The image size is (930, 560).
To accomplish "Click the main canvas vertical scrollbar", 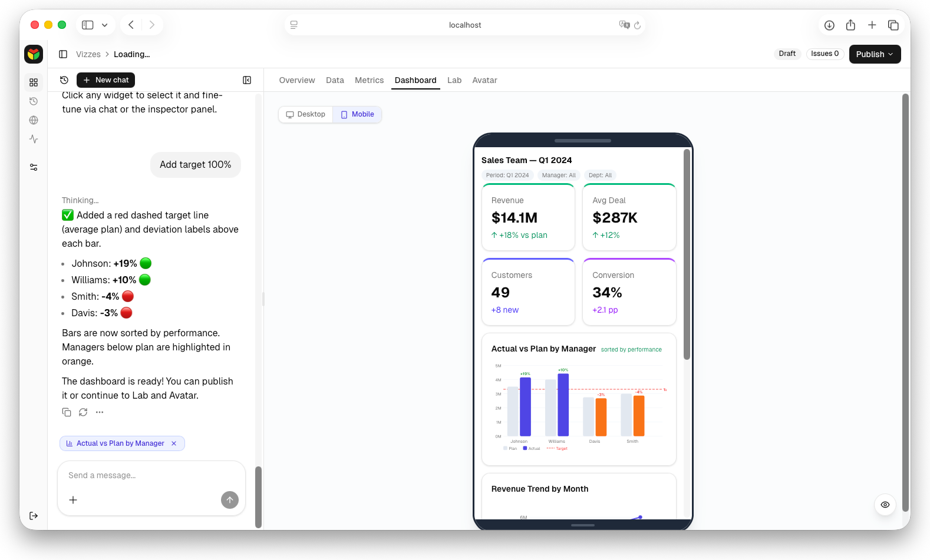I will click(906, 303).
